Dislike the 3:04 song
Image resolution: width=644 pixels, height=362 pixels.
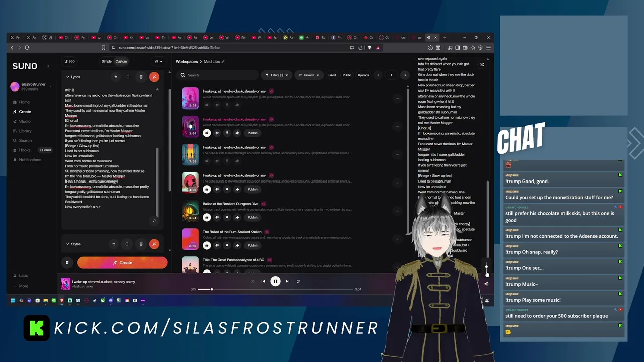217,133
